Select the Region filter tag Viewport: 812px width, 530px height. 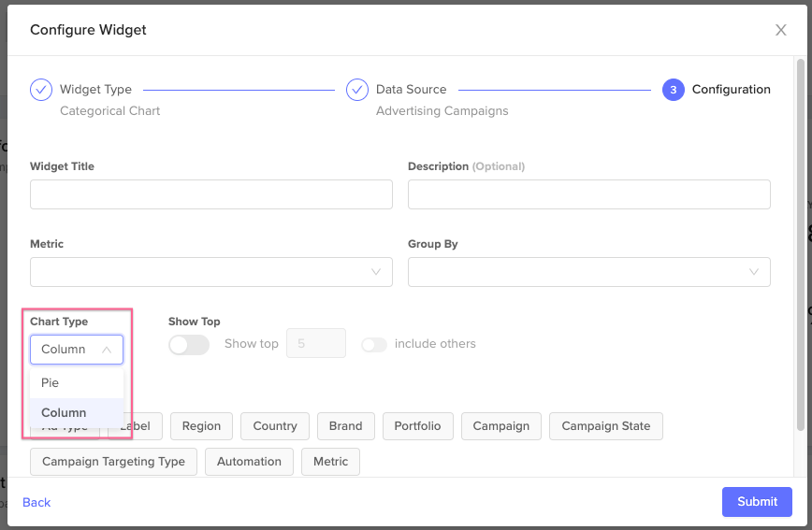pyautogui.click(x=201, y=426)
